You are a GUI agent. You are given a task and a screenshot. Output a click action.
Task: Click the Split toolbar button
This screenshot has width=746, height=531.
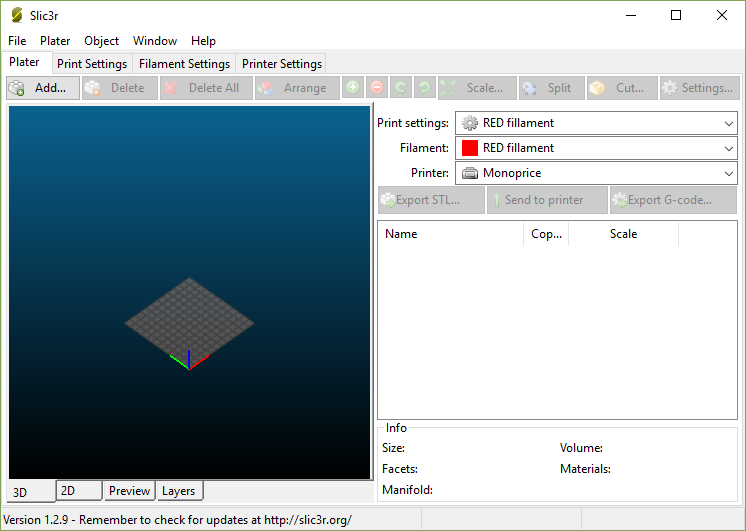tap(550, 88)
